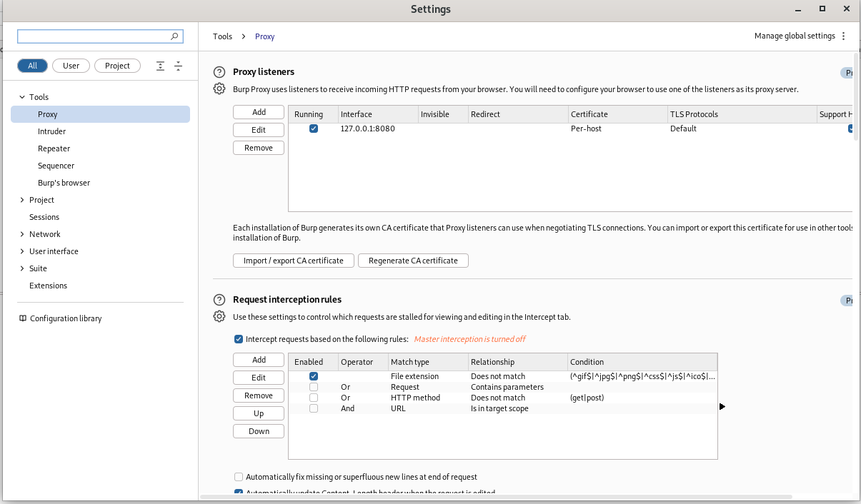Add a new proxy listener
This screenshot has height=504, width=861.
259,112
